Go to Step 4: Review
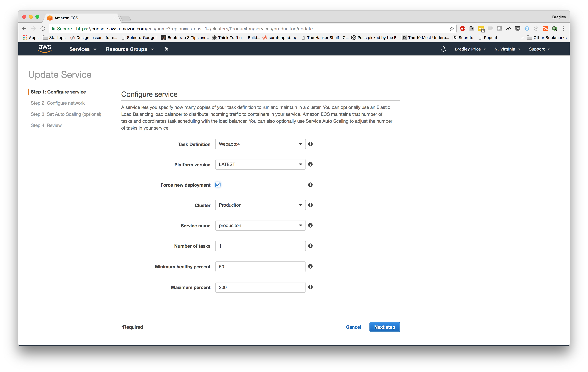This screenshot has height=372, width=588. point(46,125)
